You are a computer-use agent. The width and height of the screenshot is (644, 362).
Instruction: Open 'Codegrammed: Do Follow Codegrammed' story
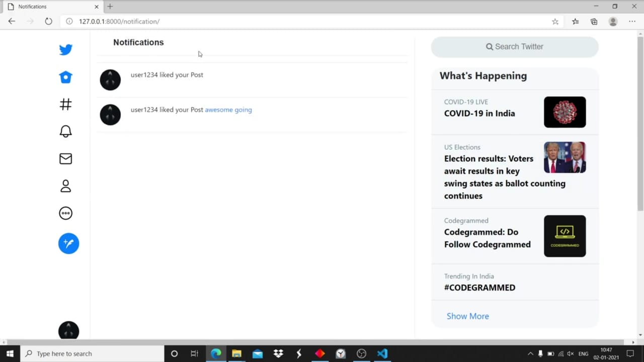tap(488, 238)
